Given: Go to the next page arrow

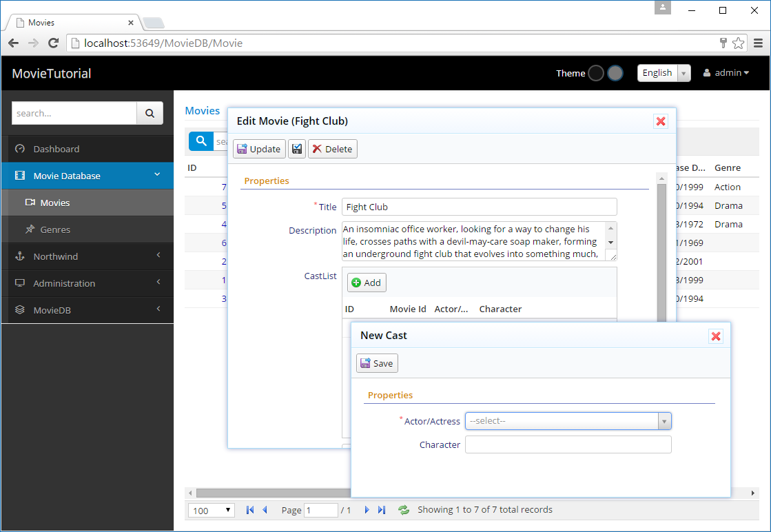Looking at the screenshot, I should tap(367, 510).
